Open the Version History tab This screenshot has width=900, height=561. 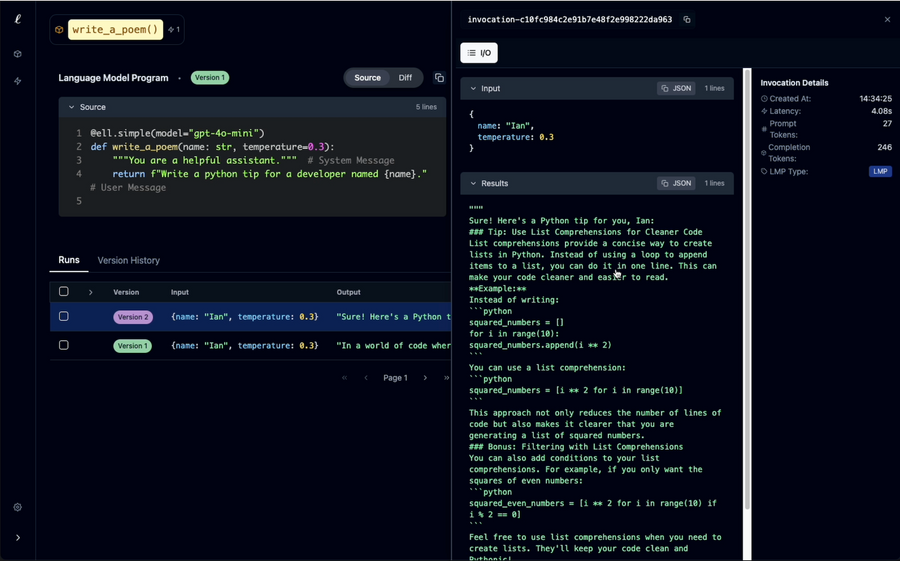pyautogui.click(x=129, y=260)
